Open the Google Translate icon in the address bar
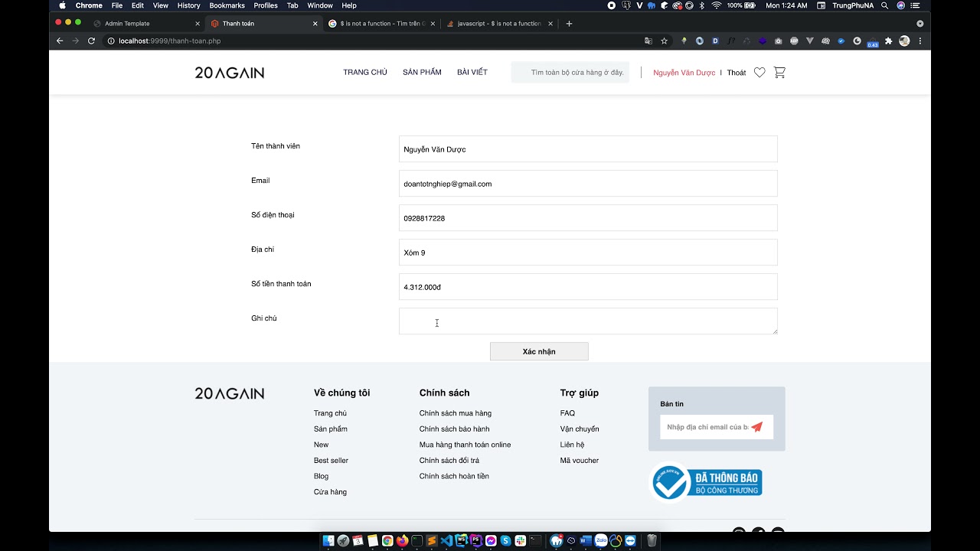 tap(648, 41)
